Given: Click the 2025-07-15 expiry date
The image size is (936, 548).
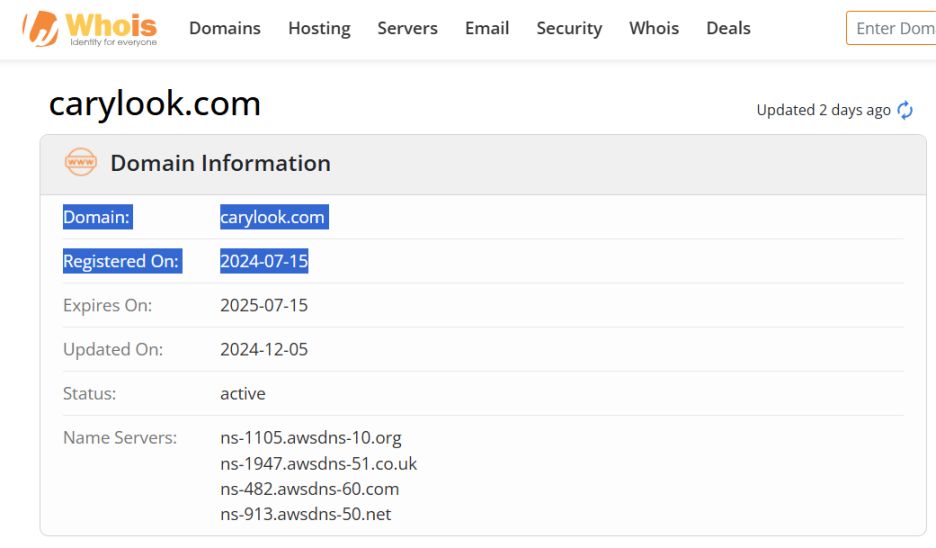Looking at the screenshot, I should [x=264, y=305].
